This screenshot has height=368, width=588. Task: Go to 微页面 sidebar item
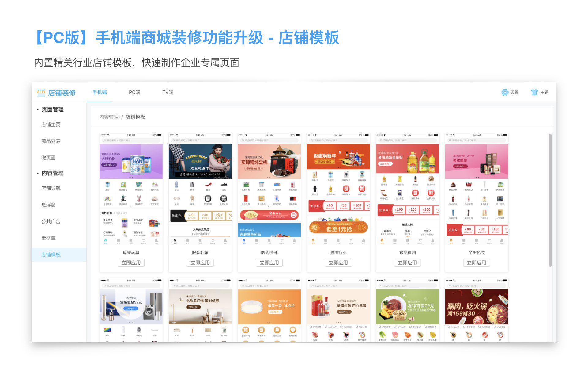[48, 158]
